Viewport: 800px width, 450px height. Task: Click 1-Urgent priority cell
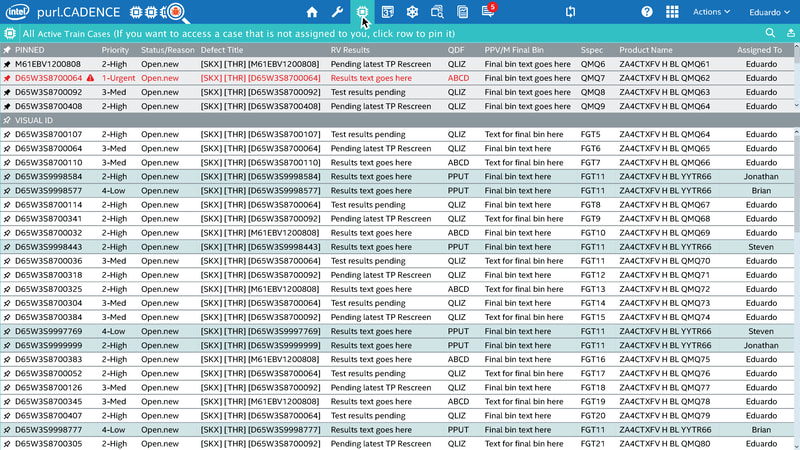(118, 78)
